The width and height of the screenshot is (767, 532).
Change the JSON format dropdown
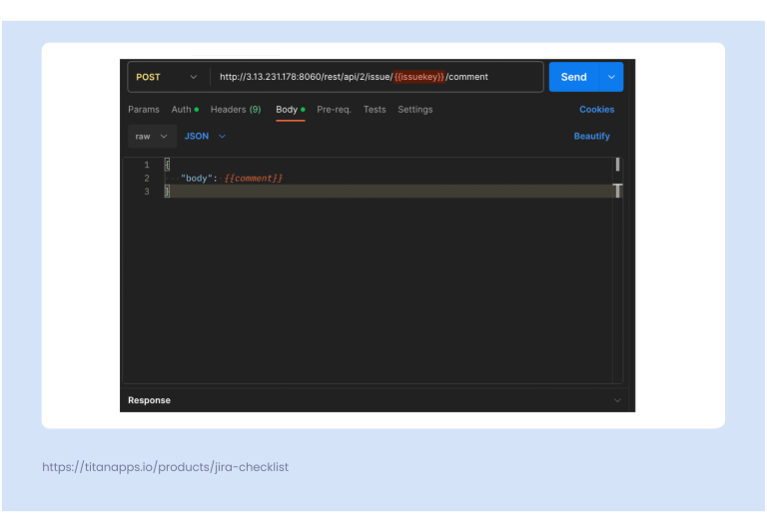tap(205, 137)
